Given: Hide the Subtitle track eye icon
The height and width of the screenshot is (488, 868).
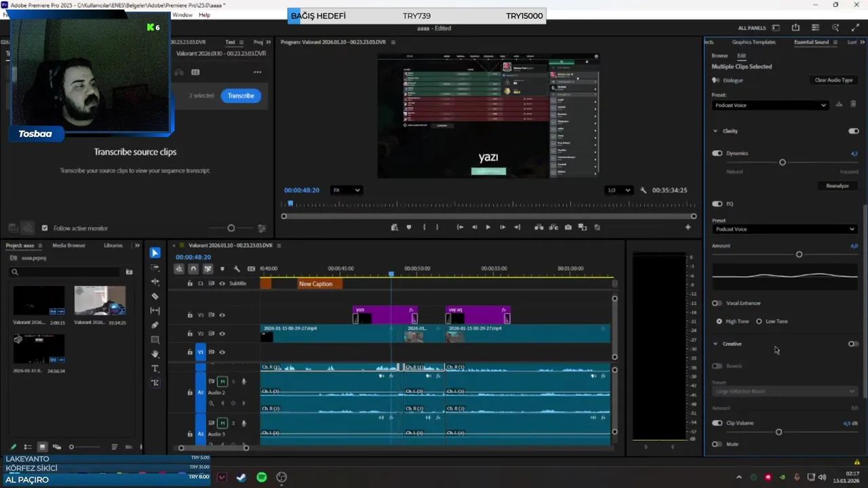Looking at the screenshot, I should 222,283.
